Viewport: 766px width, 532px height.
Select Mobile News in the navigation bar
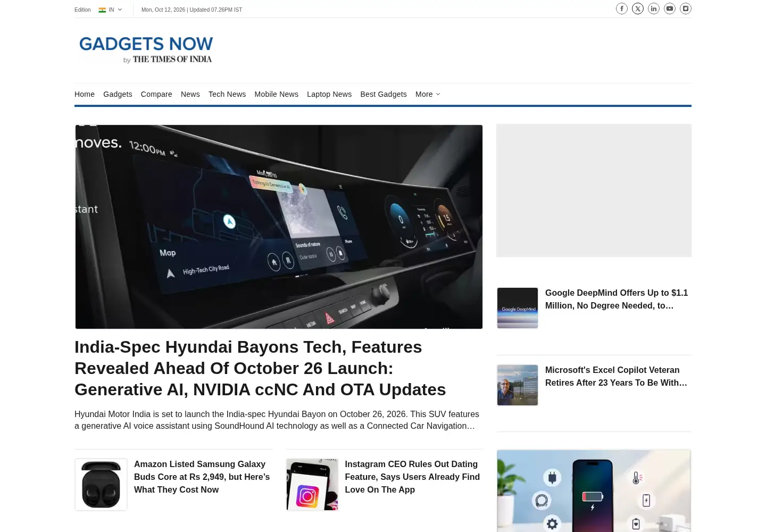(x=277, y=94)
